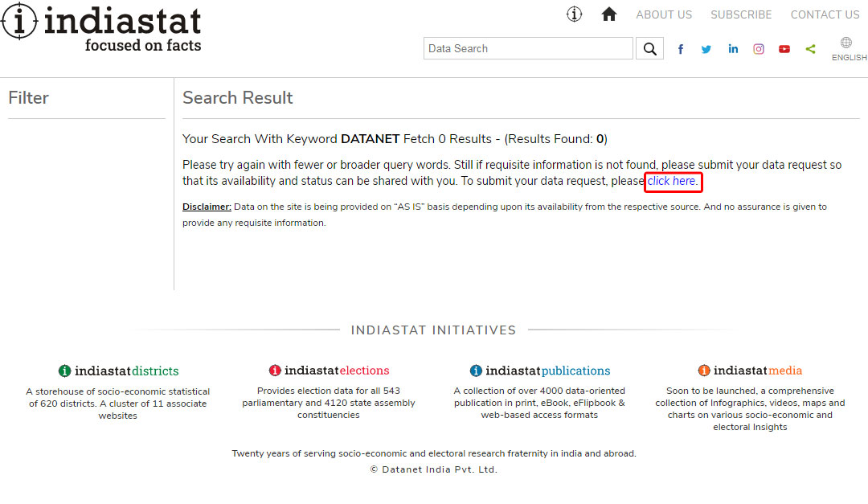Image resolution: width=868 pixels, height=504 pixels.
Task: Open the CONTACT US menu item
Action: point(825,15)
